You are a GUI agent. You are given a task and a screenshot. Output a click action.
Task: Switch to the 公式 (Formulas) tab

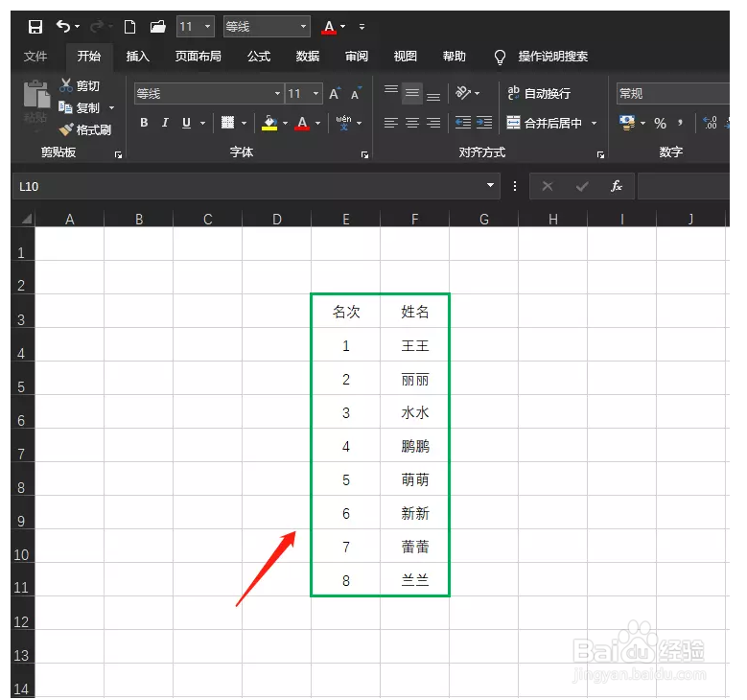coord(259,57)
